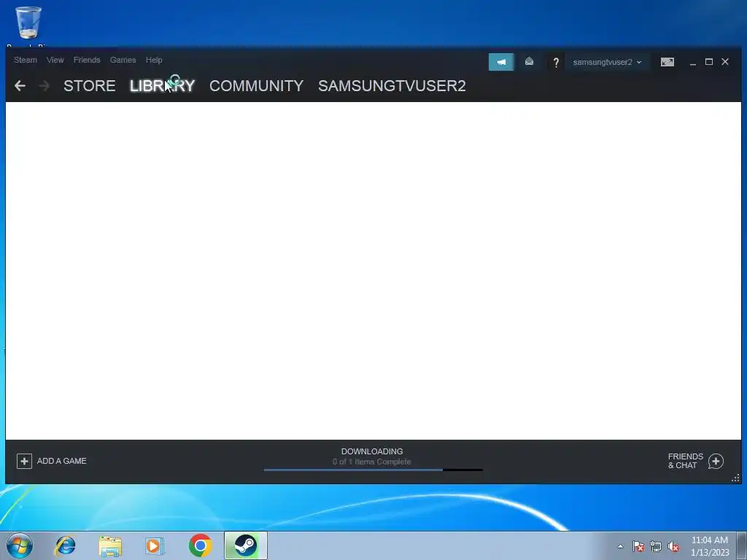This screenshot has height=560, width=747.
Task: Launch Windows Media Player from taskbar
Action: pos(155,545)
